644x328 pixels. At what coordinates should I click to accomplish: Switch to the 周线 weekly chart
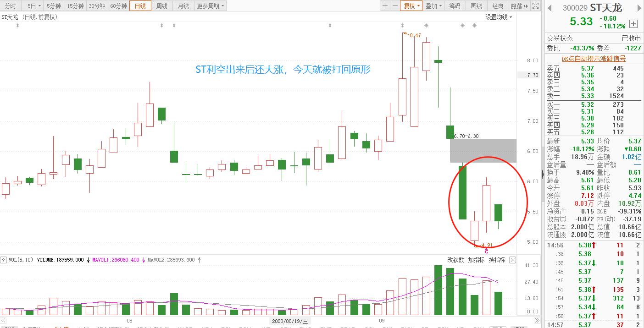[162, 6]
